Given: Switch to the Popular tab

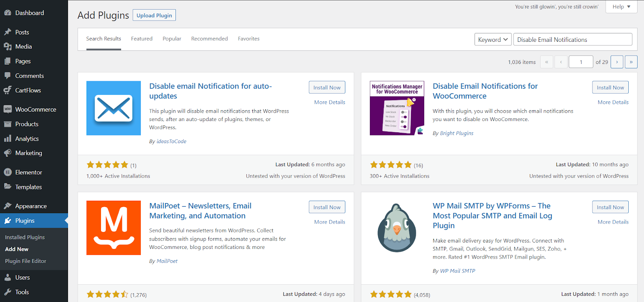Looking at the screenshot, I should tap(172, 39).
